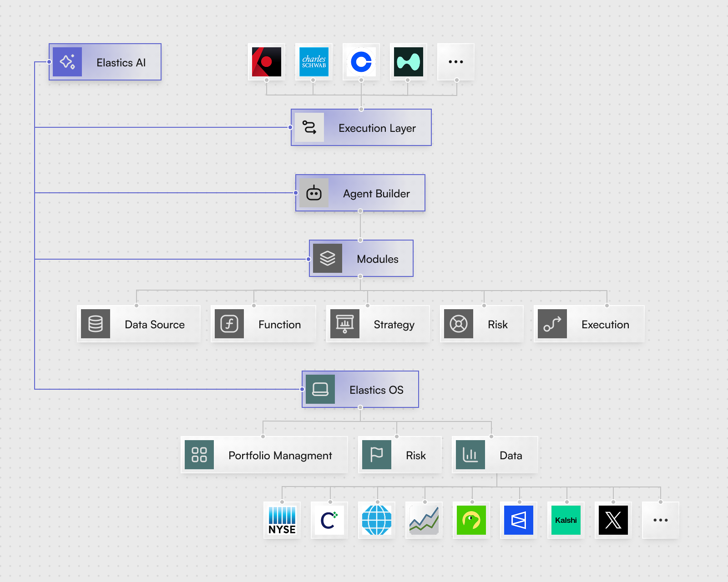Select the Execution Layer node label
728x582 pixels.
[x=377, y=128]
